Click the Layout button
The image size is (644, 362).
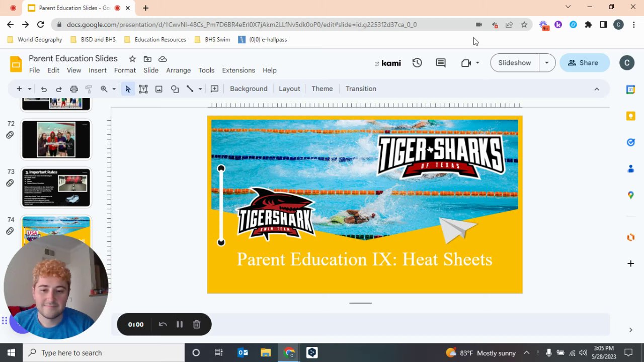click(x=289, y=89)
